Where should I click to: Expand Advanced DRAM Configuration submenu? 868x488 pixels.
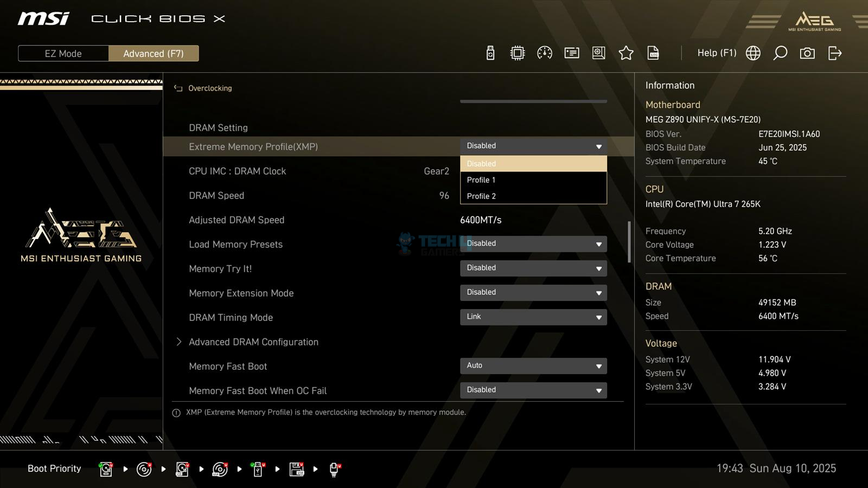(x=253, y=342)
